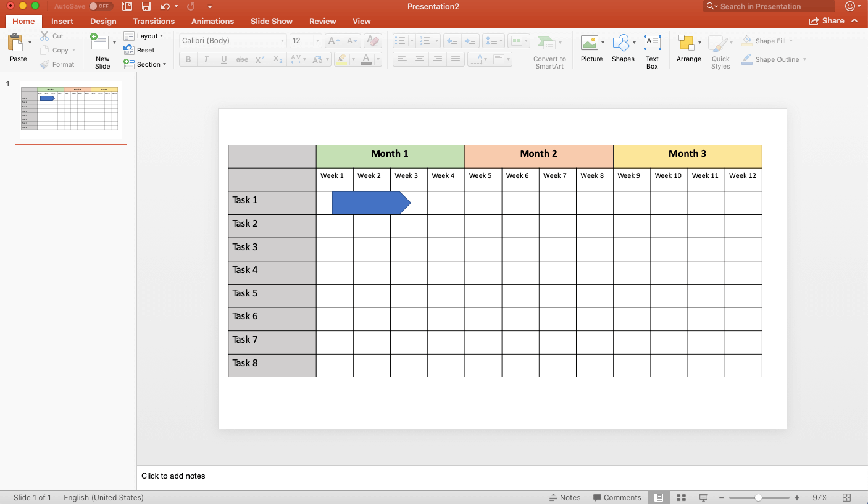
Task: Click the Share button
Action: click(827, 21)
